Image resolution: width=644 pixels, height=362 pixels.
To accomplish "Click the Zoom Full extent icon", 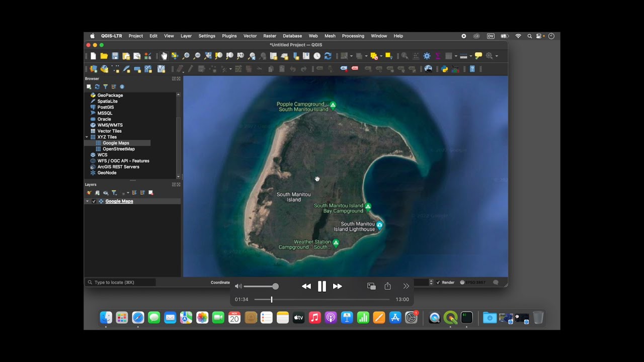I will pyautogui.click(x=208, y=56).
